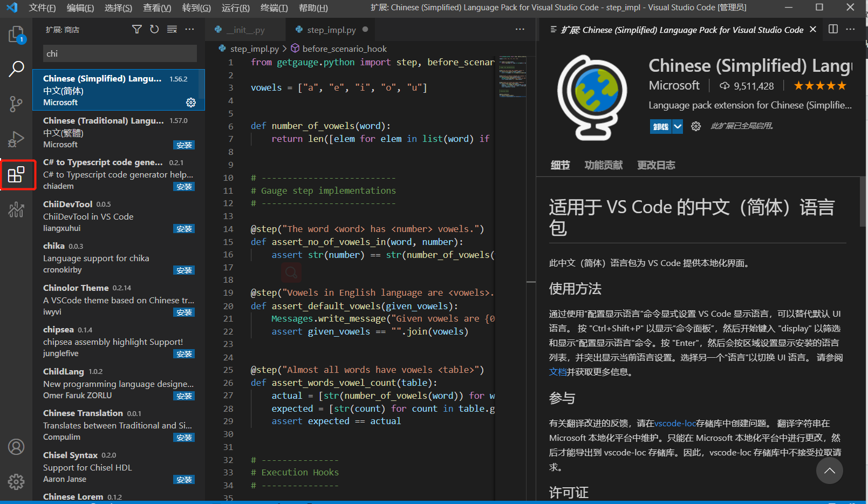Screen dimensions: 868x504
Task: Refresh the extensions list
Action: click(154, 29)
